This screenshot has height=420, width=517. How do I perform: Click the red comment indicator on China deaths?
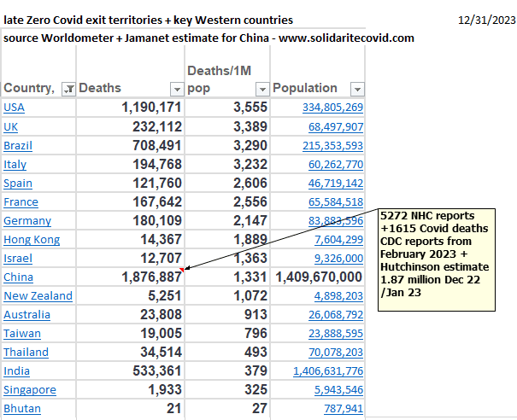click(x=184, y=270)
